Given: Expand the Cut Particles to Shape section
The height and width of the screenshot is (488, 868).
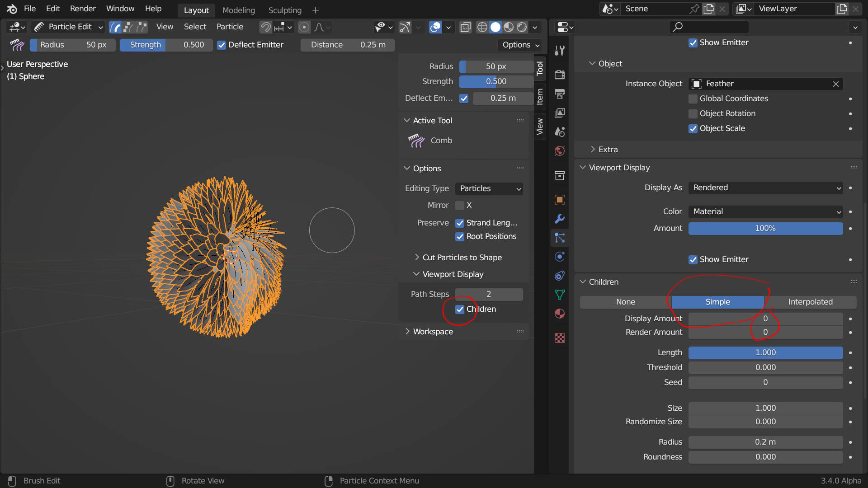Looking at the screenshot, I should pyautogui.click(x=462, y=257).
